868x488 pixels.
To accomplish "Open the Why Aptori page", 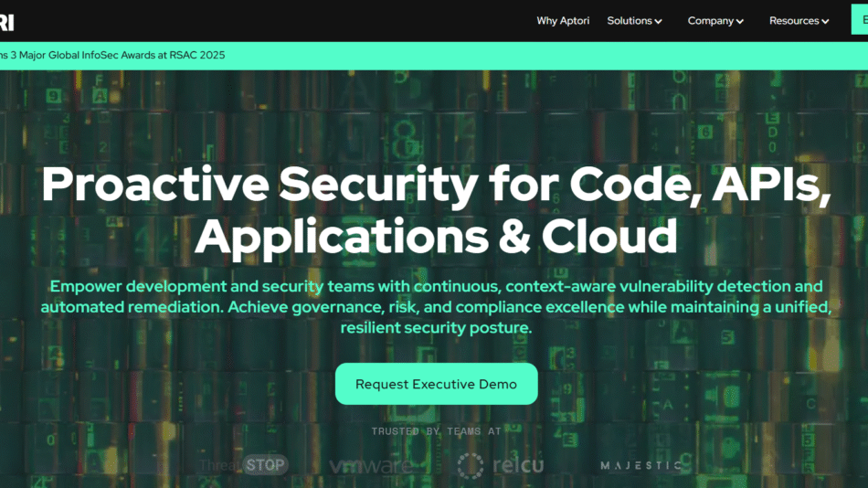I will point(559,21).
